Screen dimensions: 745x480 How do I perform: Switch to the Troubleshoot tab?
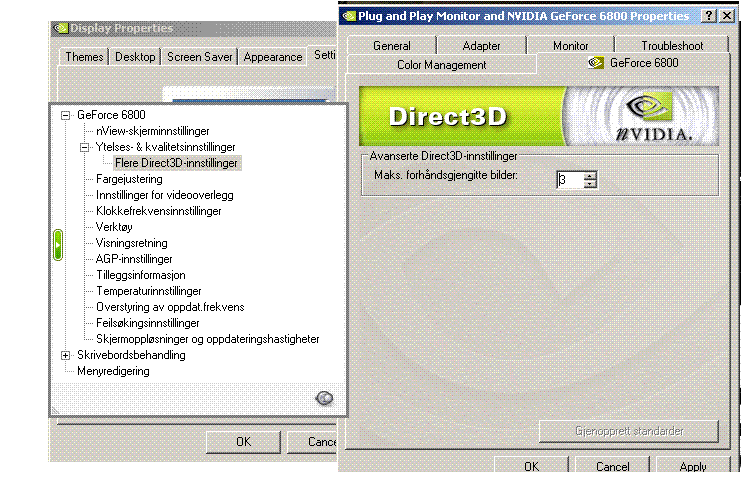(x=672, y=46)
